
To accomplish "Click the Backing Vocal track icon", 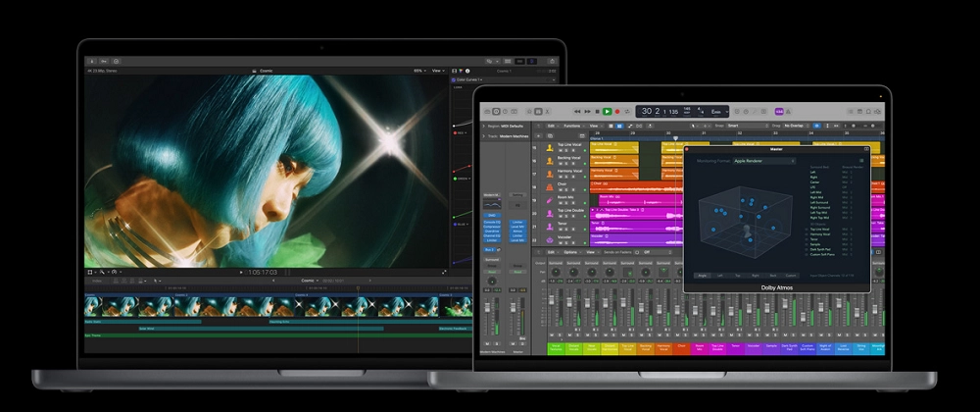I will (548, 159).
